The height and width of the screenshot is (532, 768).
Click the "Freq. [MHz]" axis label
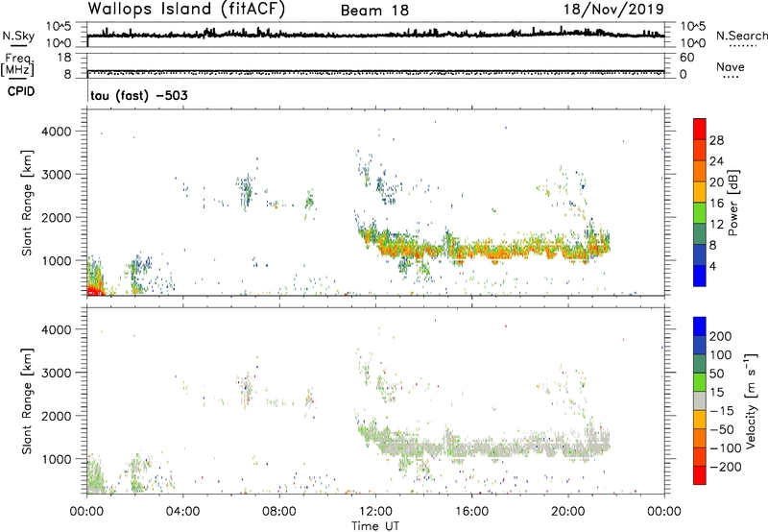point(17,64)
